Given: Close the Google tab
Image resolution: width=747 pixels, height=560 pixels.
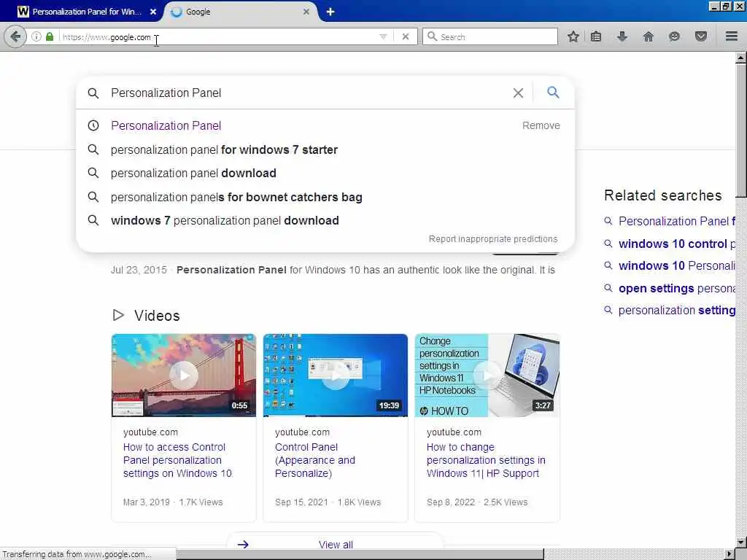Looking at the screenshot, I should pos(306,12).
